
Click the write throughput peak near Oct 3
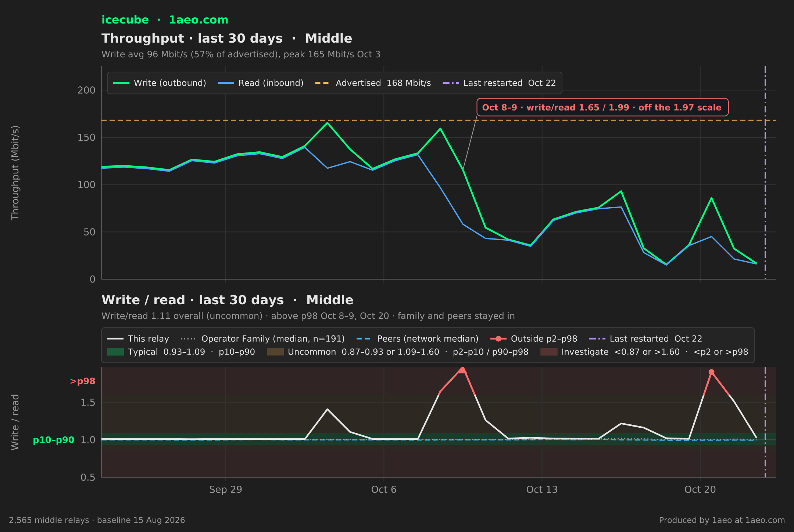click(x=327, y=123)
